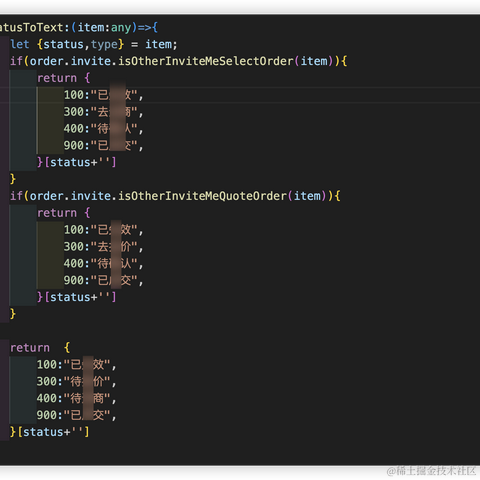Viewport: 480px width, 480px height.
Task: Click key 900 in the final return object
Action: (47, 415)
